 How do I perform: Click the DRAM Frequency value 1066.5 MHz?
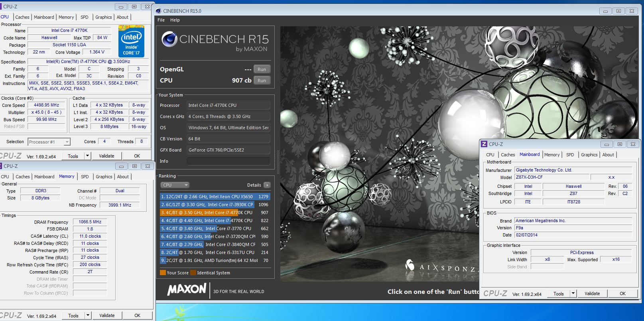point(90,222)
